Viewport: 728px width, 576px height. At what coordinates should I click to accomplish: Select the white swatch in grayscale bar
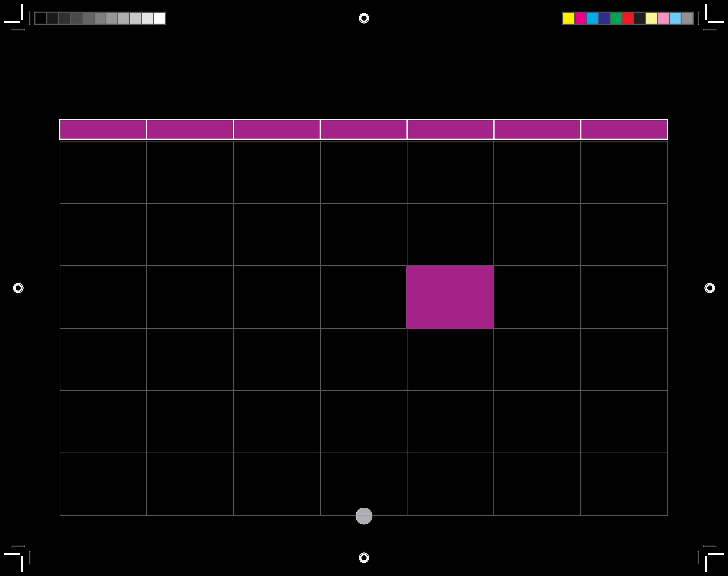pyautogui.click(x=159, y=18)
